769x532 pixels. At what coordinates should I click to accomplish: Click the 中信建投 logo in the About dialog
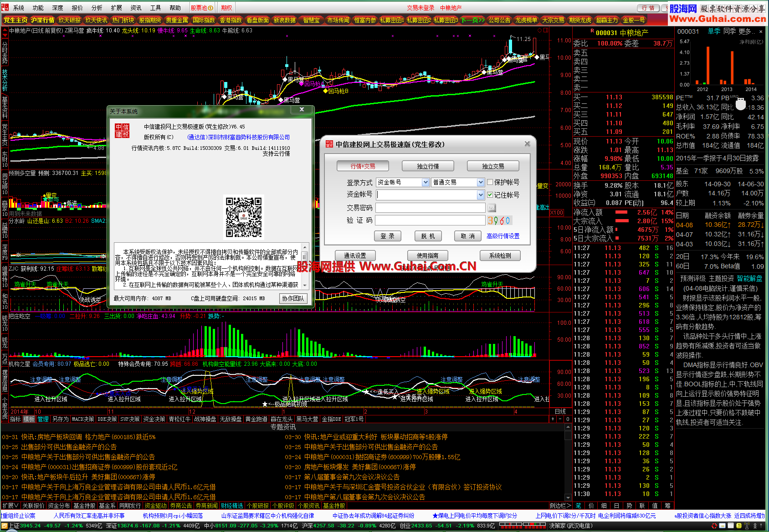[122, 131]
